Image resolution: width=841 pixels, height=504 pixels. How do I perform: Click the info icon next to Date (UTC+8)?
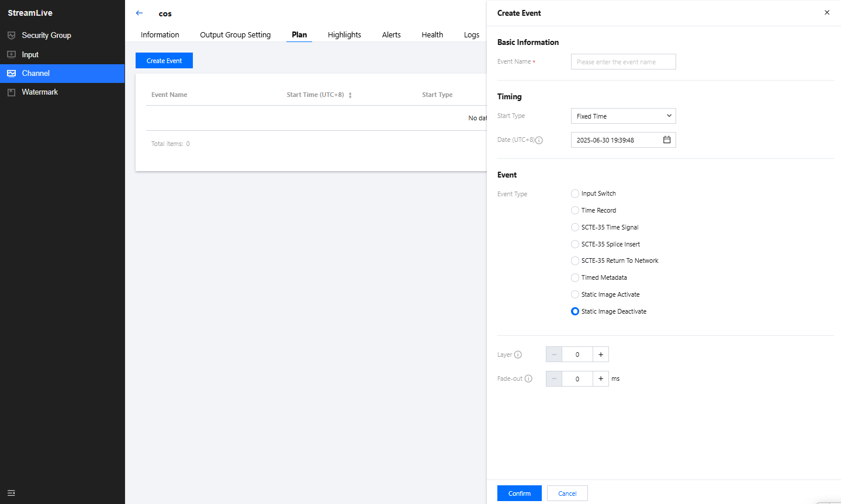(539, 140)
